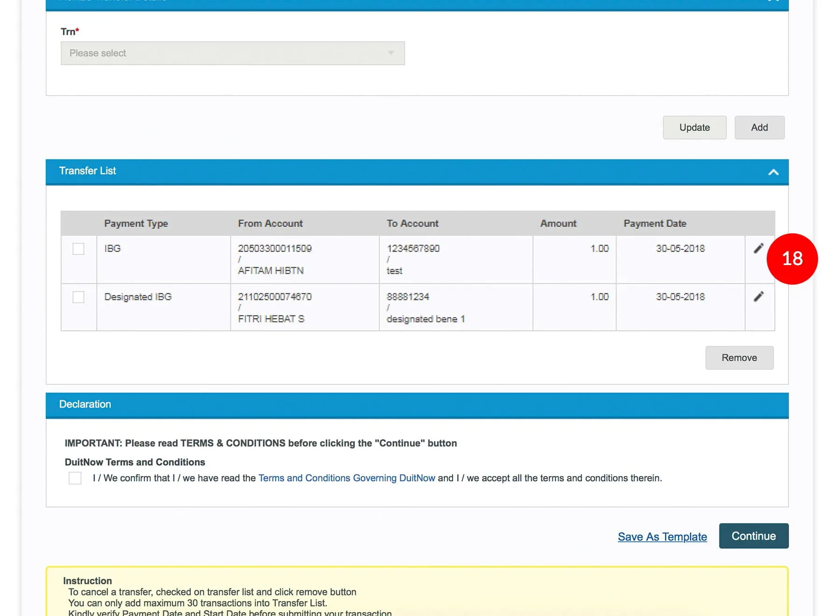The image size is (840, 616).
Task: Open Terms and Conditions Governing DuitNow
Action: [x=347, y=478]
